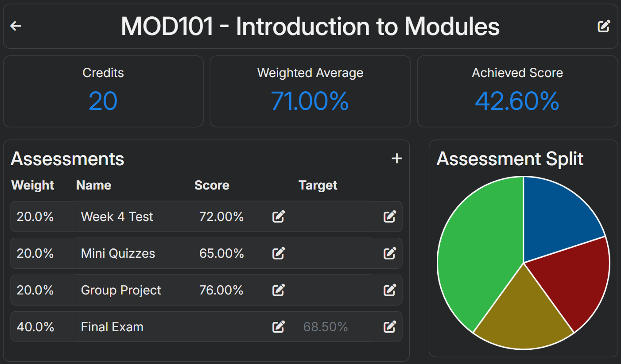
Task: Select the Final Exam assessment name
Action: [x=112, y=327]
